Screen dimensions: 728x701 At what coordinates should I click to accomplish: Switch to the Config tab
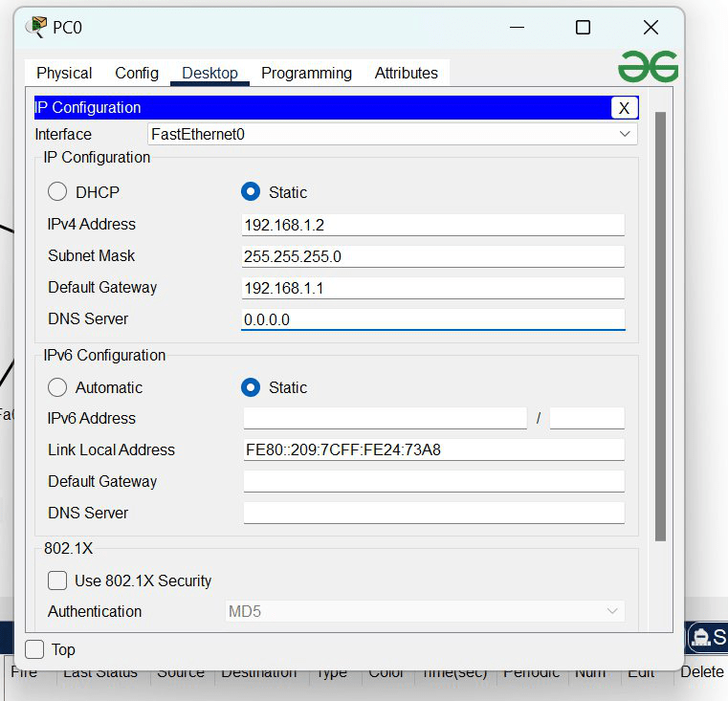click(137, 73)
